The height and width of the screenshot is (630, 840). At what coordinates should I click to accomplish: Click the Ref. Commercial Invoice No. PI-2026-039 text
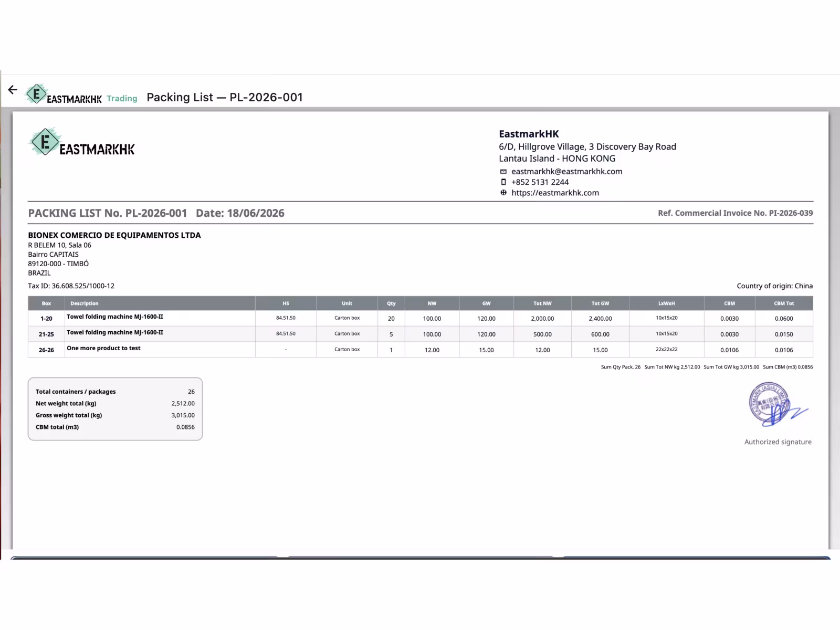(735, 213)
